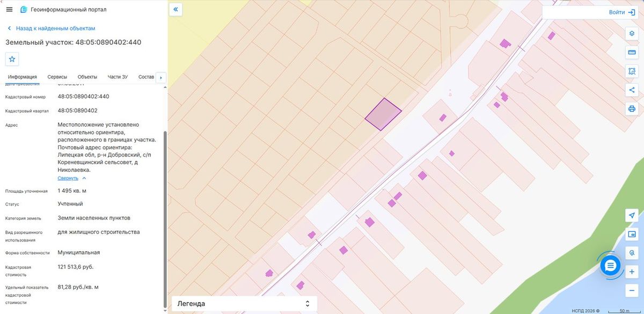
Task: Locate my position on the map
Action: 632,215
